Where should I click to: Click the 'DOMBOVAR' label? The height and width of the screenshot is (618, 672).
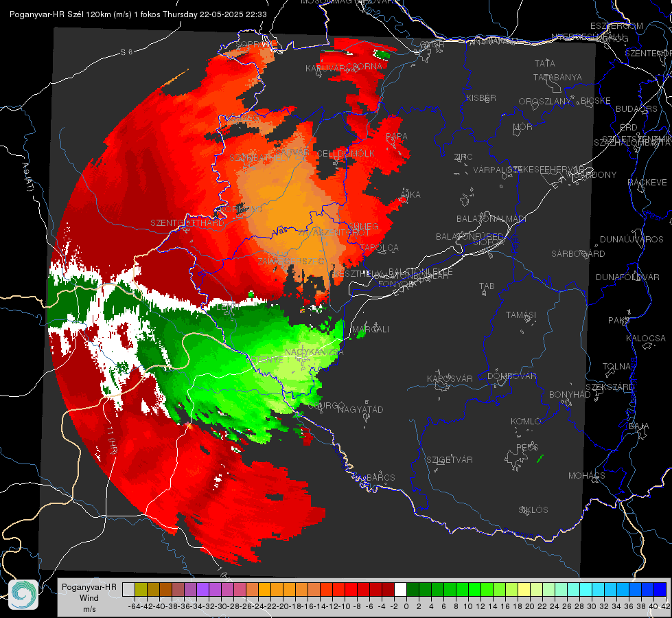coord(511,376)
